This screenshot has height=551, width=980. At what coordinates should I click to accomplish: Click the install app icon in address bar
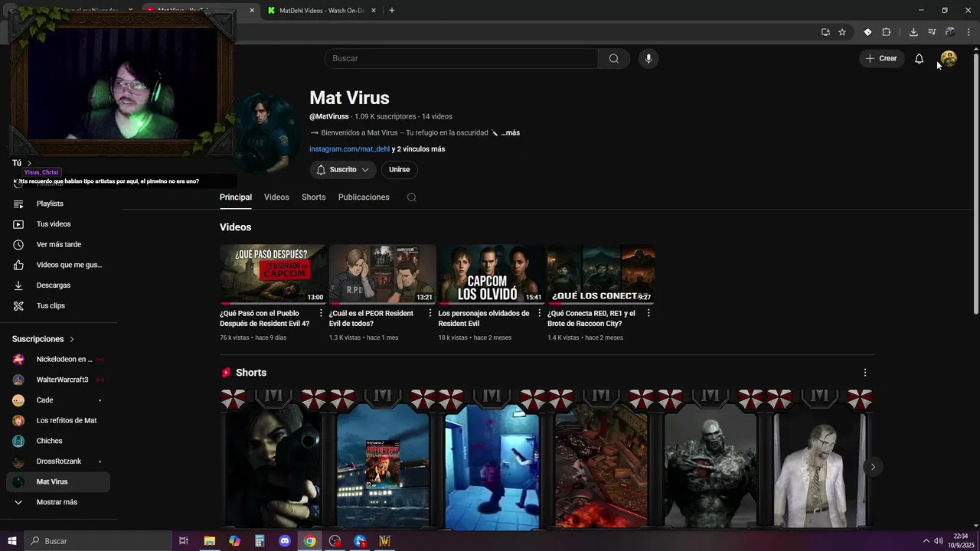[825, 32]
